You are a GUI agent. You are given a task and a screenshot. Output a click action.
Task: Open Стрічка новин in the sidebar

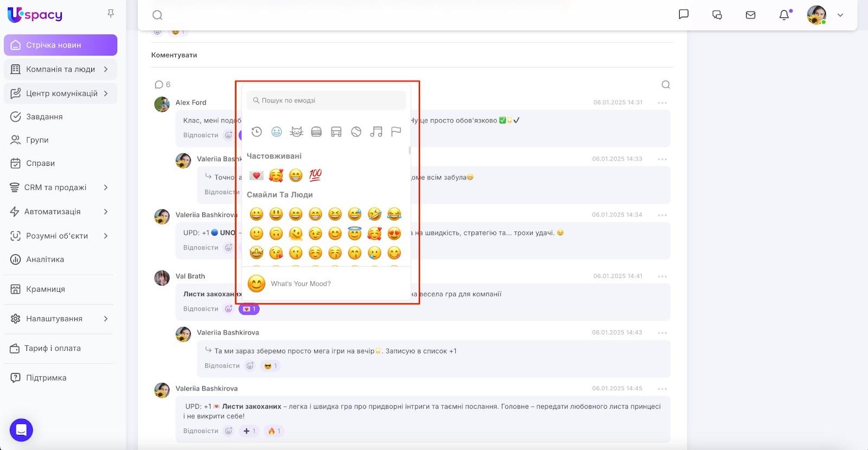(61, 45)
